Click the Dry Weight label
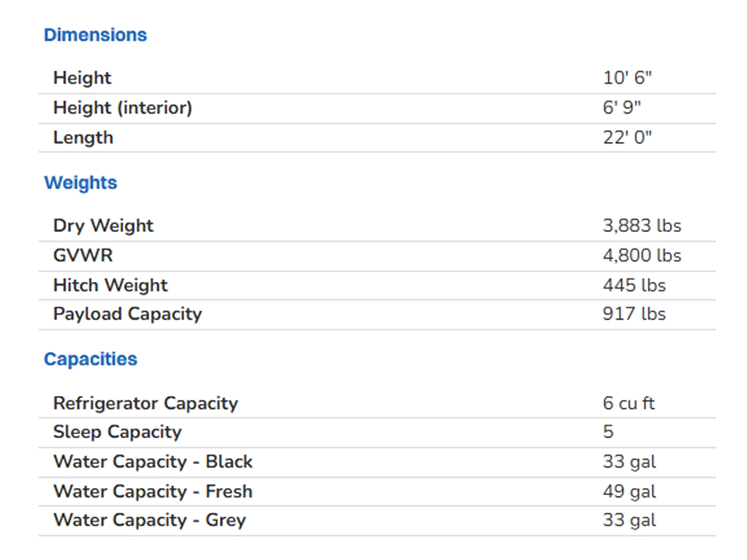747x560 pixels. coord(103,225)
